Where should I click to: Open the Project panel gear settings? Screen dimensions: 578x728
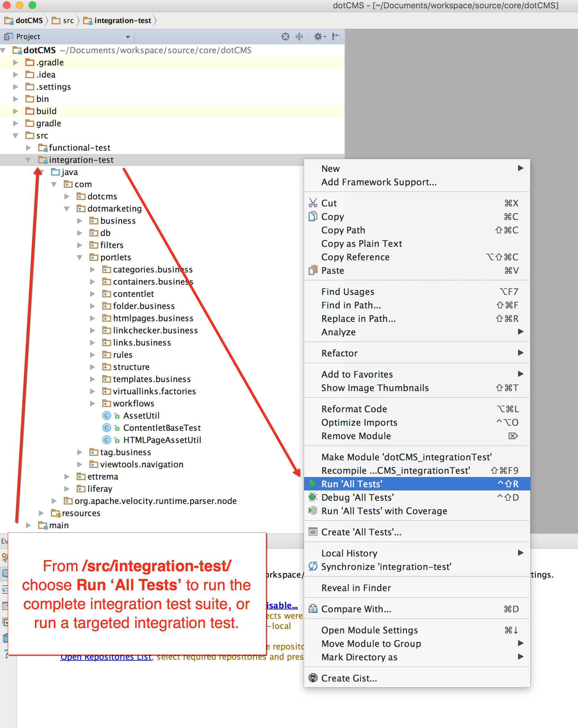[319, 37]
